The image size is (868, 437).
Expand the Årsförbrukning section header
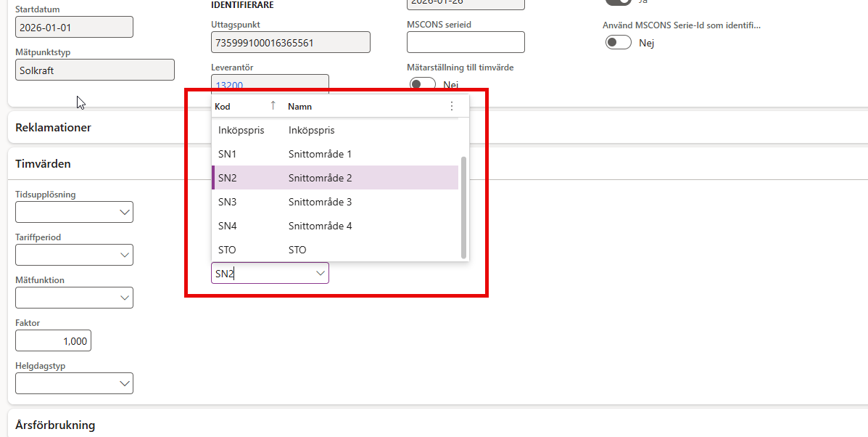pos(55,425)
